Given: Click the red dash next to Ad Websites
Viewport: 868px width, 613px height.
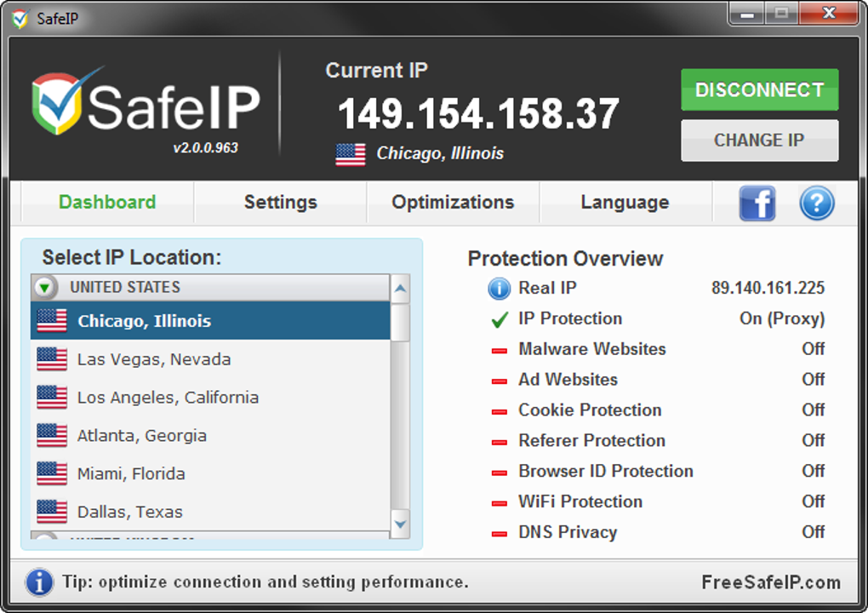Looking at the screenshot, I should pos(500,381).
